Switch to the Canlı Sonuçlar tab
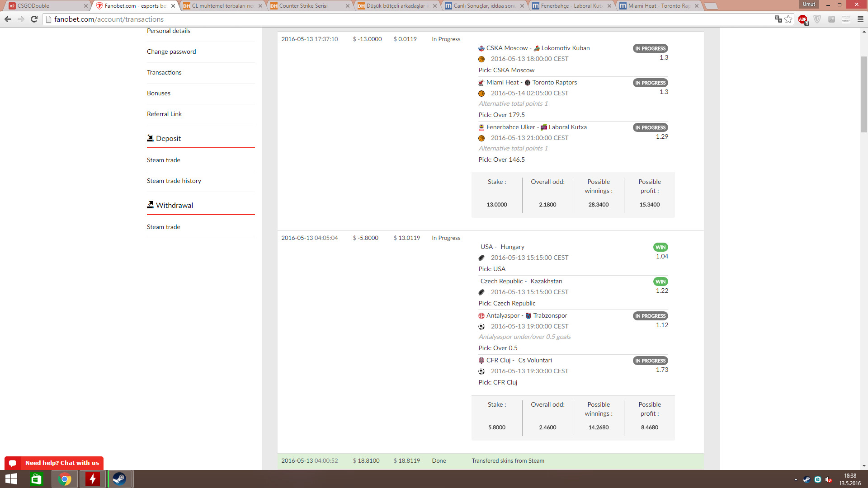Image resolution: width=868 pixels, height=488 pixels. (484, 6)
